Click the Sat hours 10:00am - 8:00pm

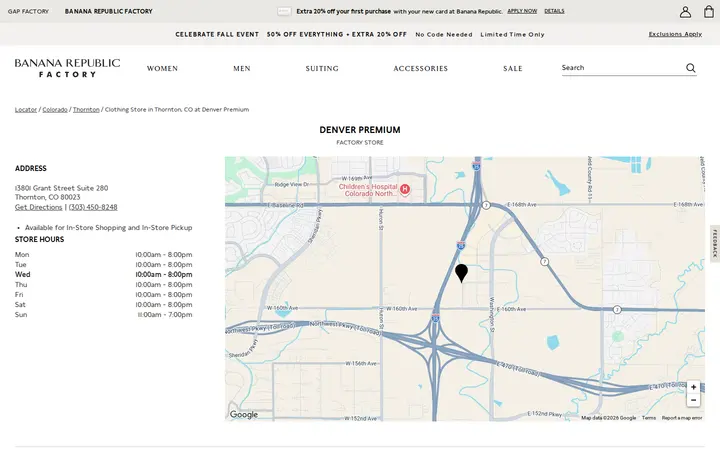(164, 304)
